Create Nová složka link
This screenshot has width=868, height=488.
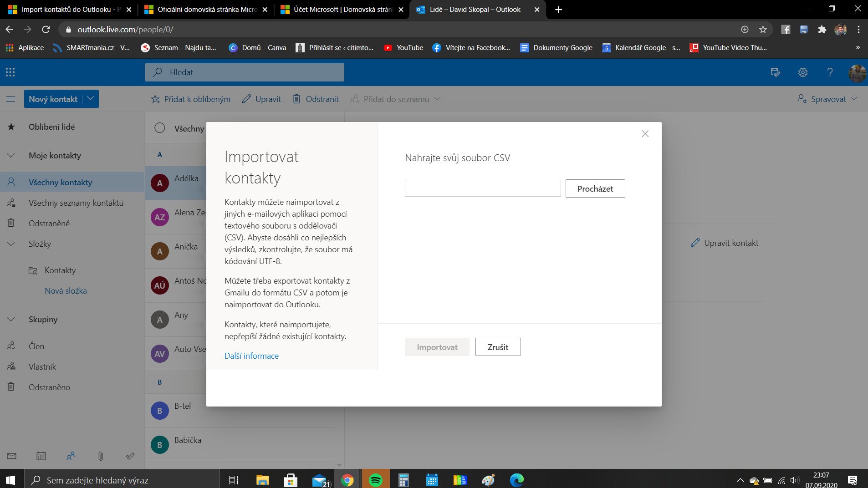66,290
